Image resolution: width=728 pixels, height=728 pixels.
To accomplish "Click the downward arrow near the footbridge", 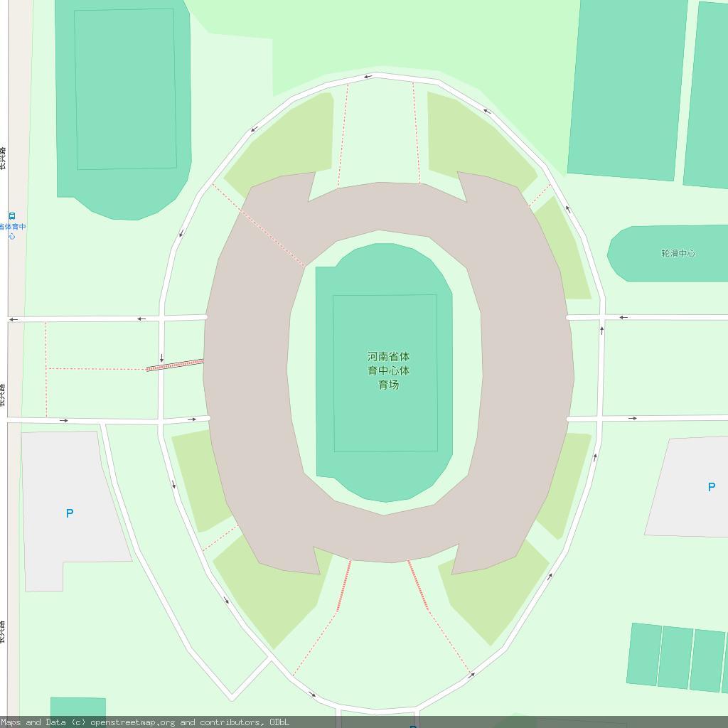I will pyautogui.click(x=161, y=358).
